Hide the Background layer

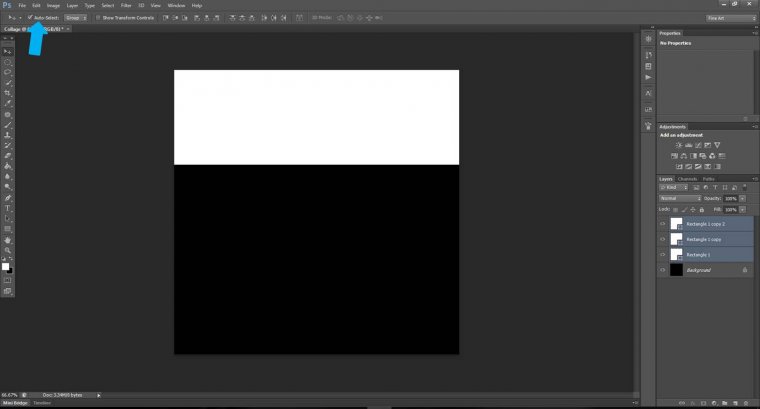click(x=663, y=270)
